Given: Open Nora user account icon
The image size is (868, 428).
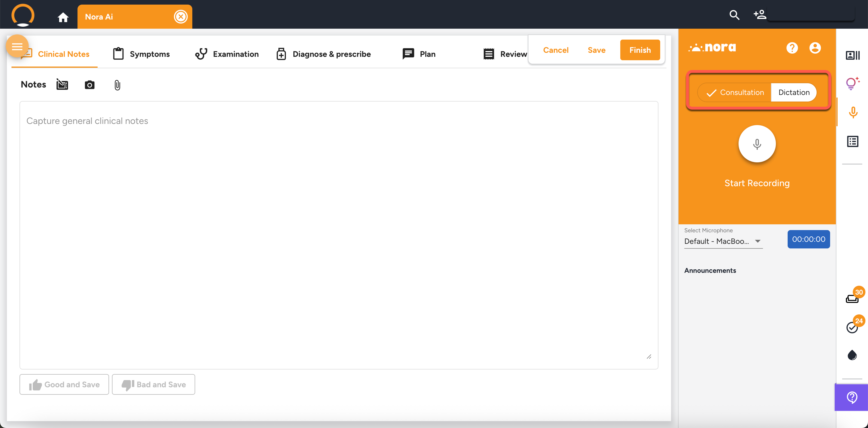Looking at the screenshot, I should tap(815, 48).
